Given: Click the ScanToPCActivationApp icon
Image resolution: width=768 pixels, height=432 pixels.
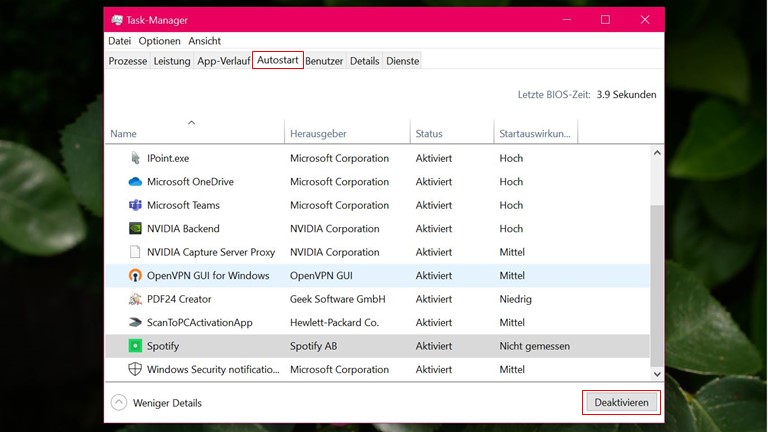Looking at the screenshot, I should pyautogui.click(x=136, y=323).
